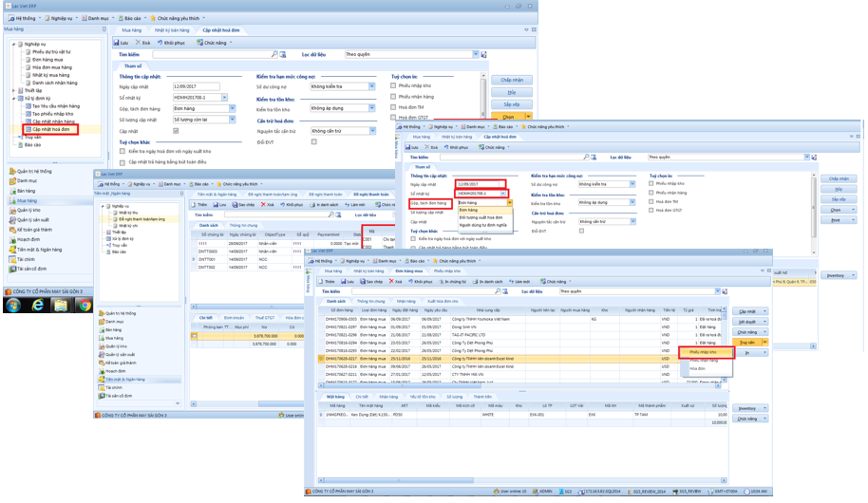Image resolution: width=868 pixels, height=503 pixels.
Task: Open Quản lý sản xuất module in top-left sidebar
Action: coord(29,219)
